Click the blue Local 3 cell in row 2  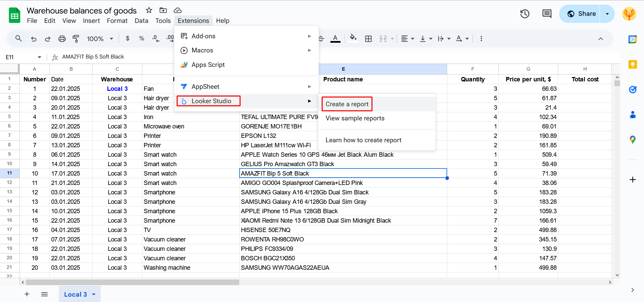click(117, 89)
